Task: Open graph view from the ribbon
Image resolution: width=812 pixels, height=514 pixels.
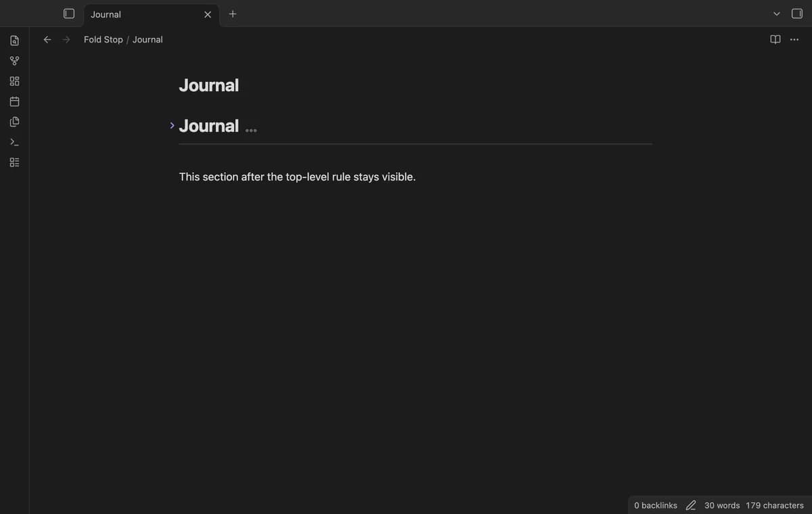Action: 14,61
